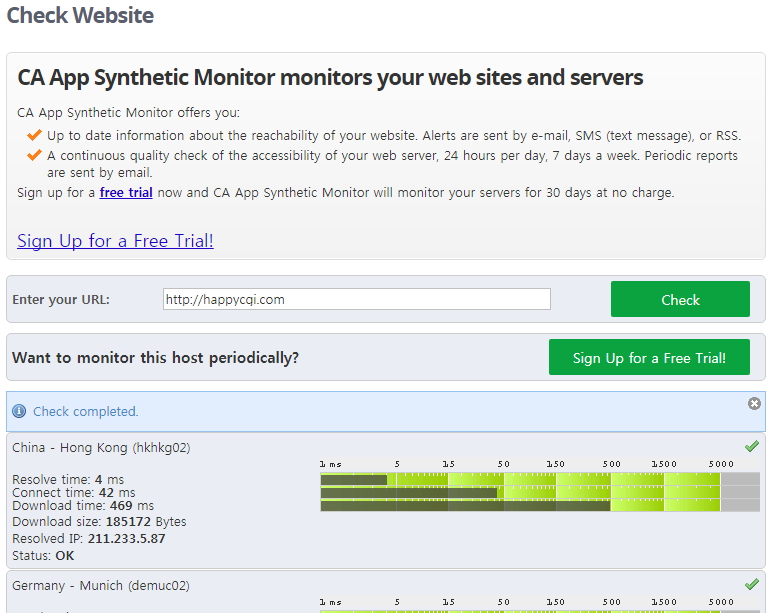
Task: Dismiss the Check completed notification
Action: [754, 404]
